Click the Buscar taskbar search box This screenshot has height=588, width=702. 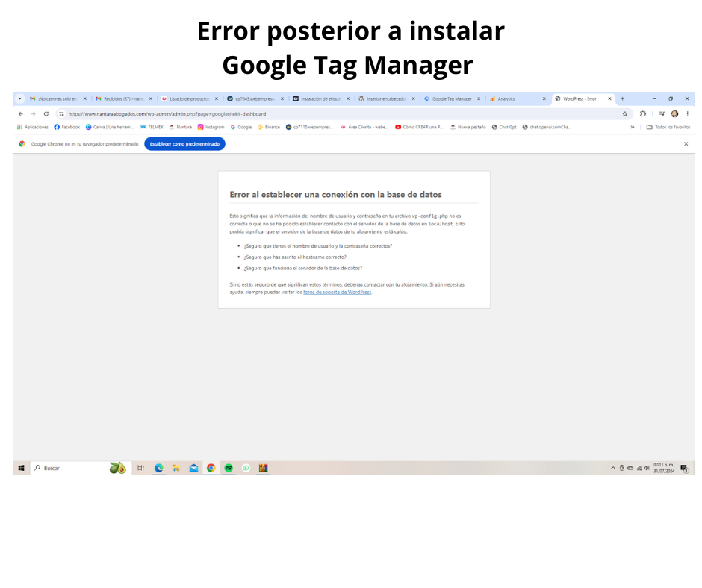[81, 468]
